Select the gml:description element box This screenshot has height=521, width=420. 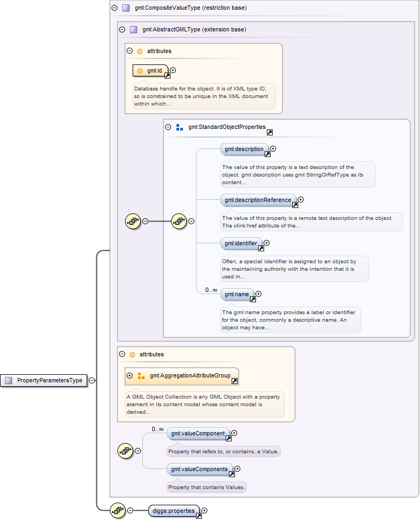[242, 149]
